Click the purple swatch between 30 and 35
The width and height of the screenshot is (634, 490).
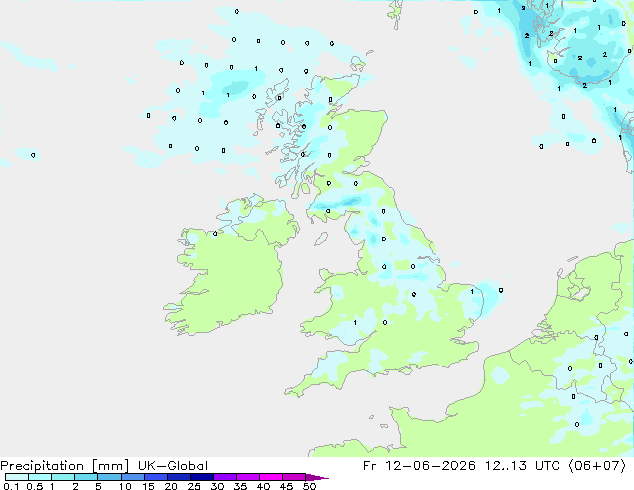[x=225, y=477]
